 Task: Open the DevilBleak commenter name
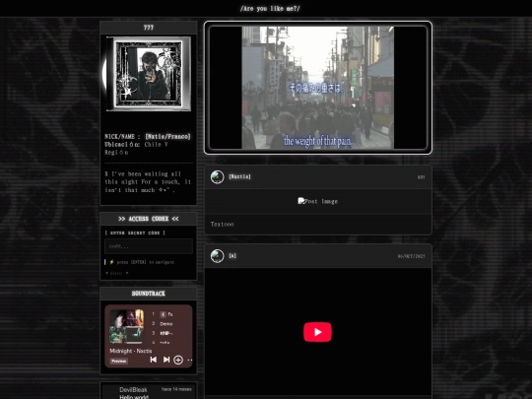133,389
